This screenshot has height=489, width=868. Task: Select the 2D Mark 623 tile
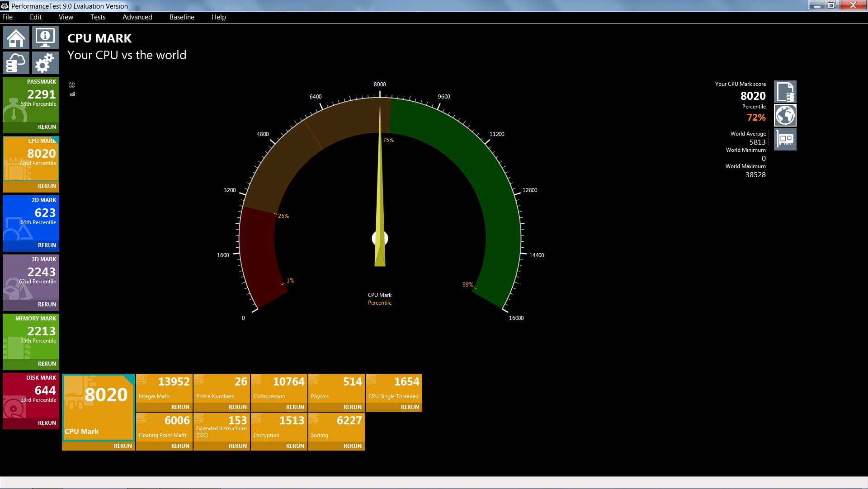[31, 218]
